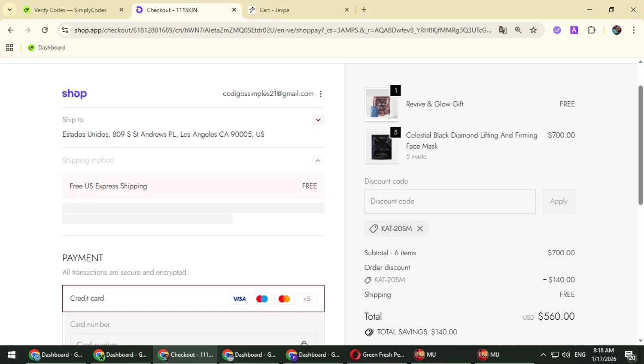644x364 pixels.
Task: Open a new browser tab
Action: point(364,10)
